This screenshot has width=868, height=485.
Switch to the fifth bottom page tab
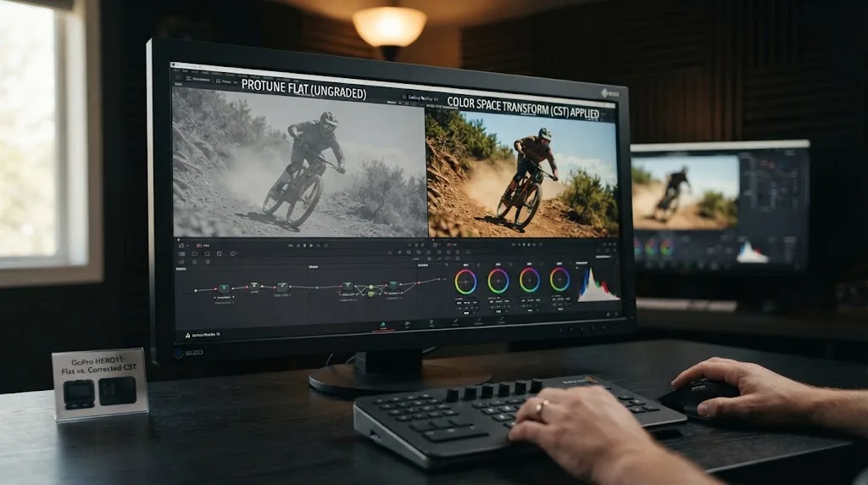[x=479, y=321]
